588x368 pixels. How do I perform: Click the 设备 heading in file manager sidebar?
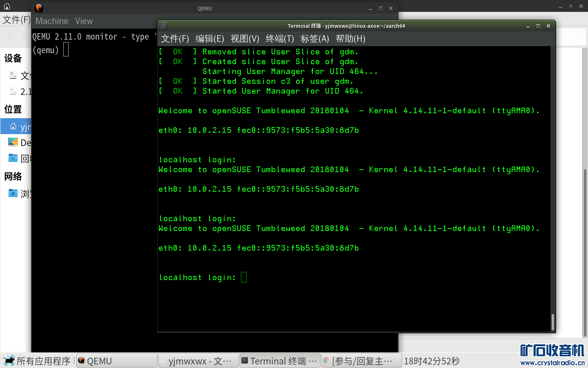(13, 58)
